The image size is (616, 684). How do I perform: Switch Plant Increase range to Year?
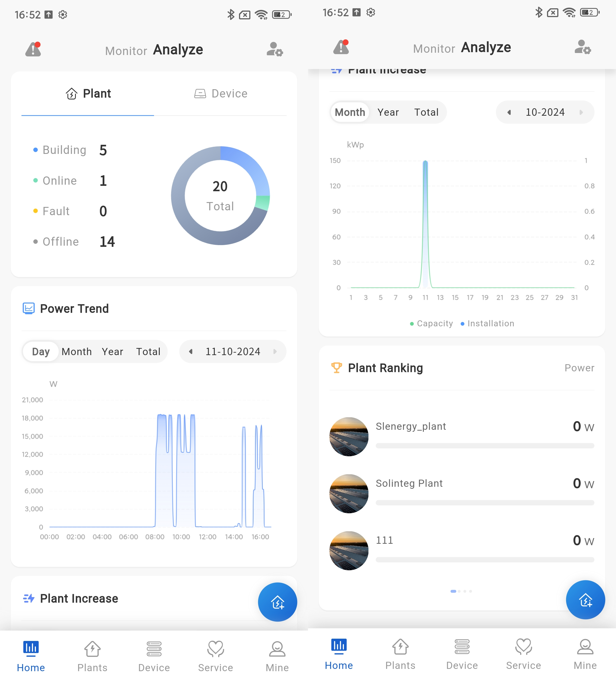click(x=388, y=112)
